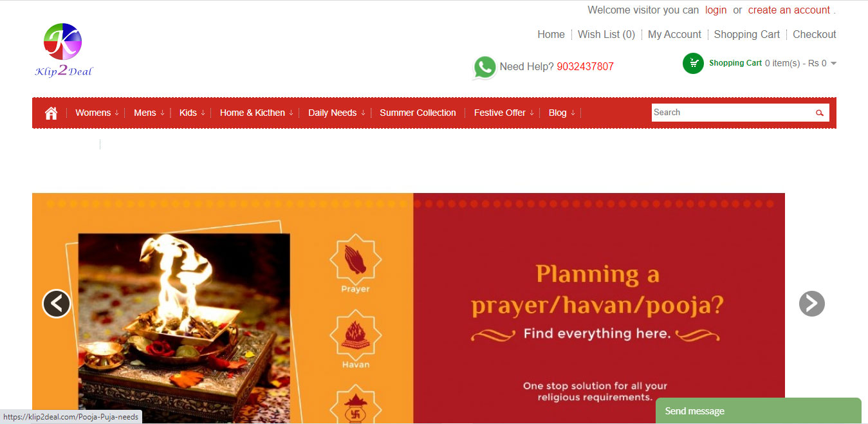The width and height of the screenshot is (868, 424).
Task: Open the Festive Offer menu item
Action: point(504,113)
